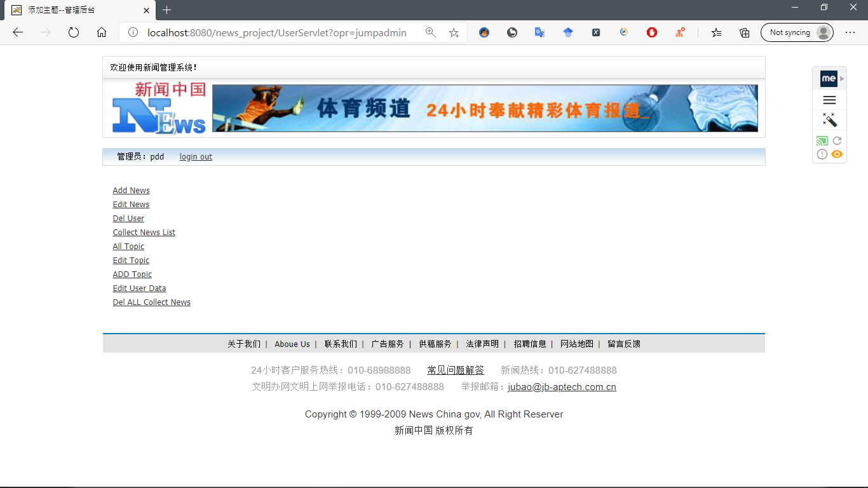Open the Google Translate extension icon

[x=540, y=32]
